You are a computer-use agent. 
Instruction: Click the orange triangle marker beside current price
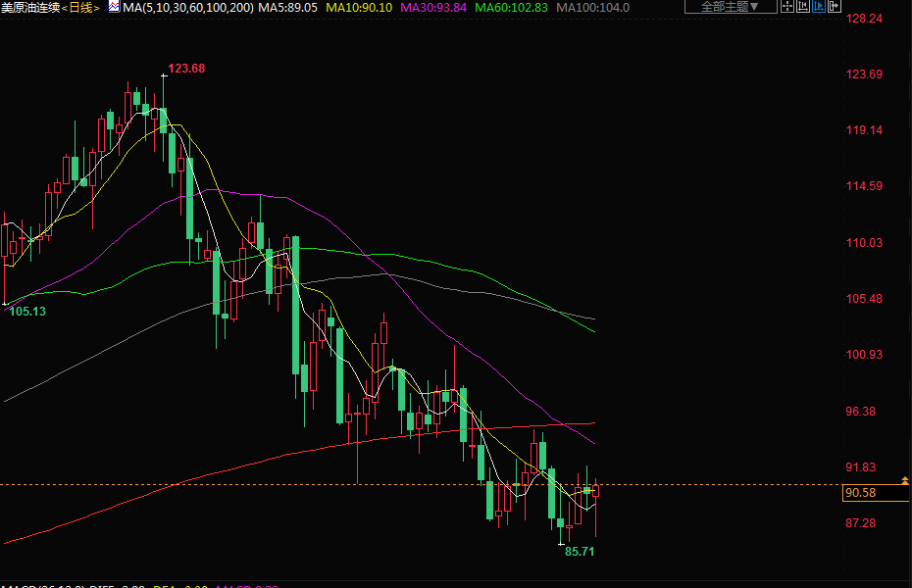[902, 480]
